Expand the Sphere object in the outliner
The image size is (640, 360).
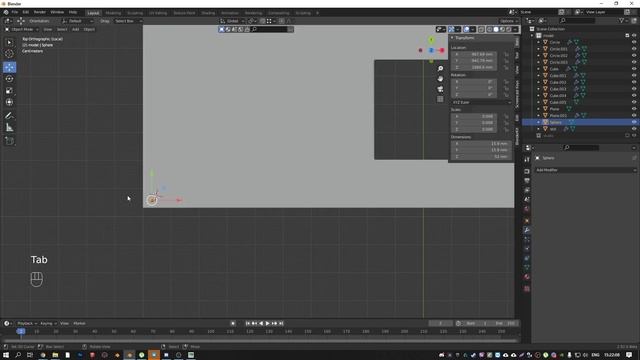538,122
